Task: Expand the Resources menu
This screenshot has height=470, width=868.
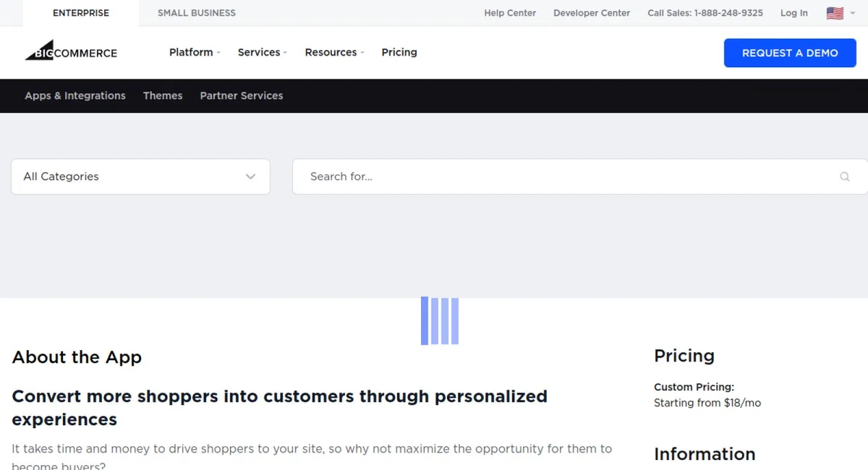Action: [334, 52]
